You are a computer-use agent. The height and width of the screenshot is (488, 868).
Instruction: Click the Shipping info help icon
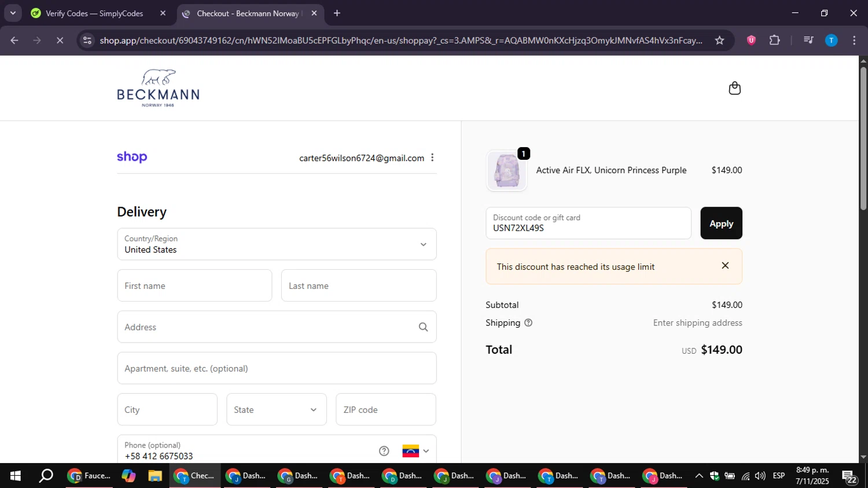click(528, 323)
